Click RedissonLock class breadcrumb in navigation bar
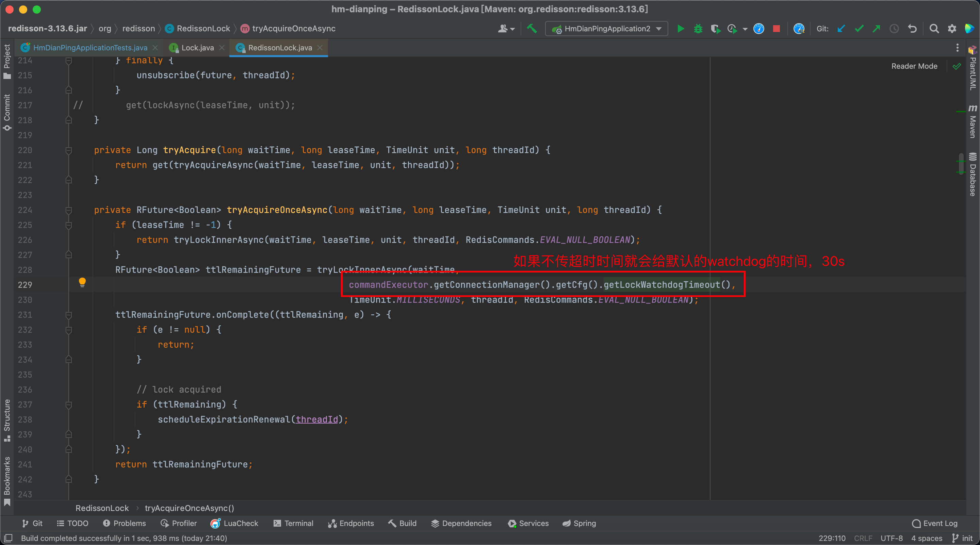 (198, 29)
